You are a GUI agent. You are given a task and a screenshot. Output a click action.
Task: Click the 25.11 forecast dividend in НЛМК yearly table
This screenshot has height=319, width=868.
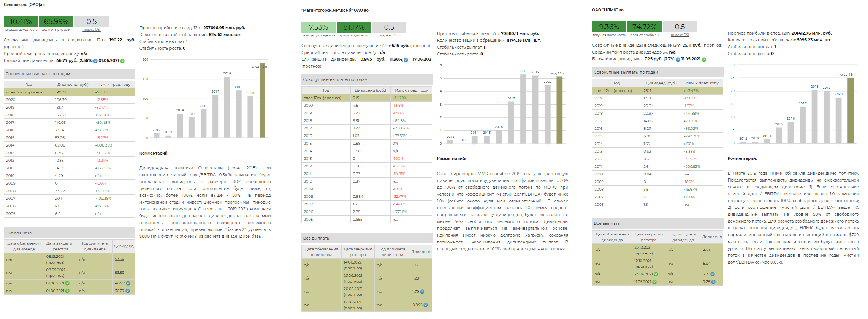point(647,91)
